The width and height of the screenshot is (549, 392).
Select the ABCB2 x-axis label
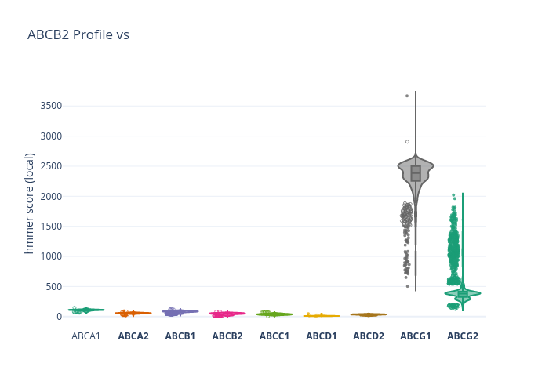point(227,336)
